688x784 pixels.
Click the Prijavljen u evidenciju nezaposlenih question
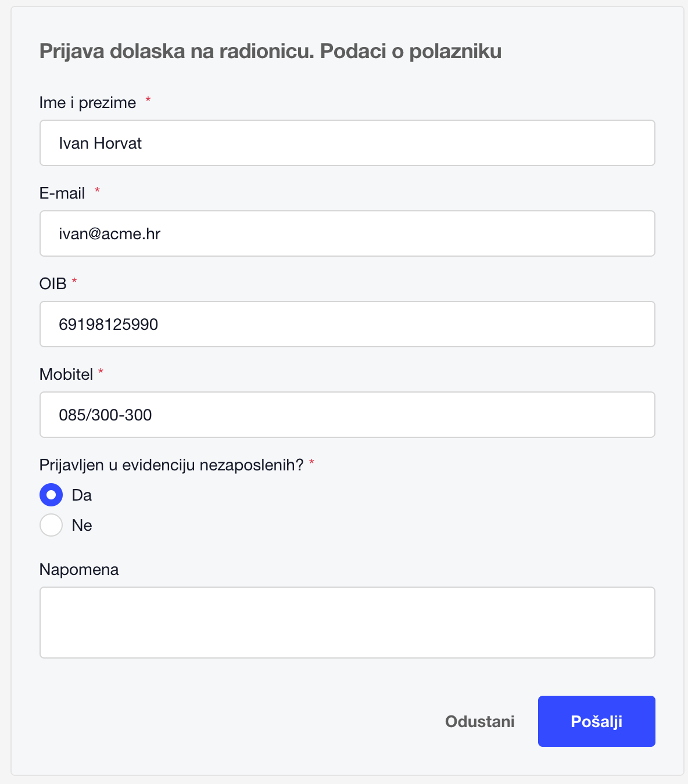171,465
